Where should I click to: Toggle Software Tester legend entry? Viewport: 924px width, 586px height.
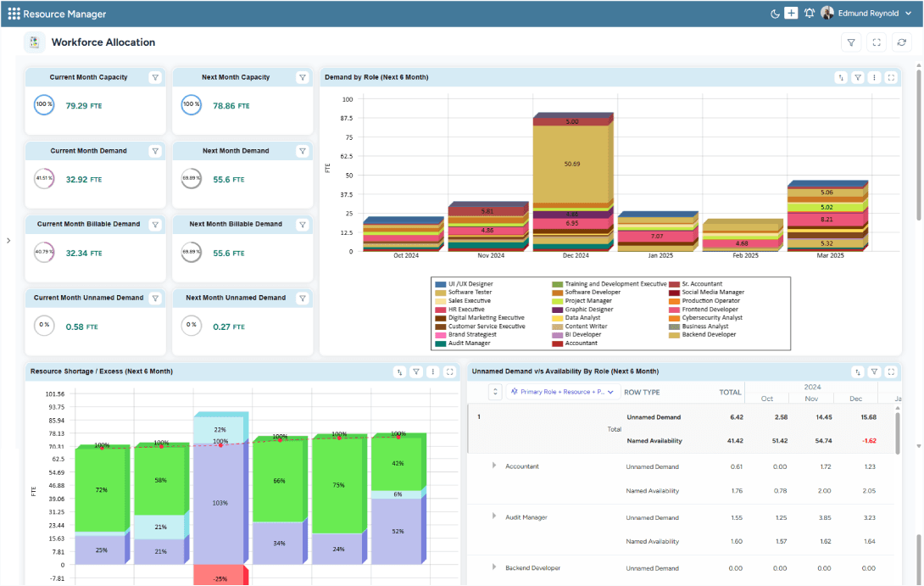pos(463,293)
